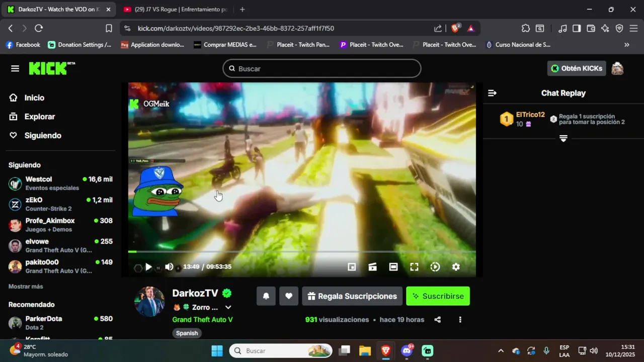644x362 pixels.
Task: Go back in browser history
Action: click(x=11, y=29)
